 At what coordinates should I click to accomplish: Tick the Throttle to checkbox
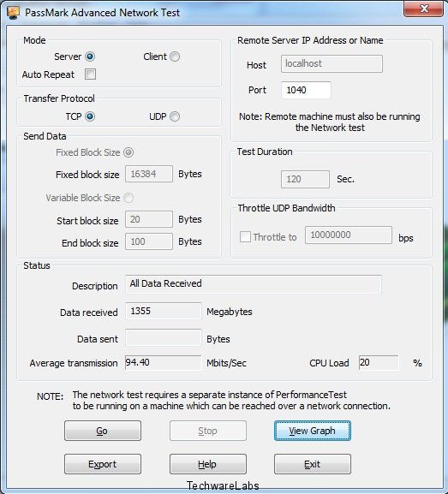245,236
